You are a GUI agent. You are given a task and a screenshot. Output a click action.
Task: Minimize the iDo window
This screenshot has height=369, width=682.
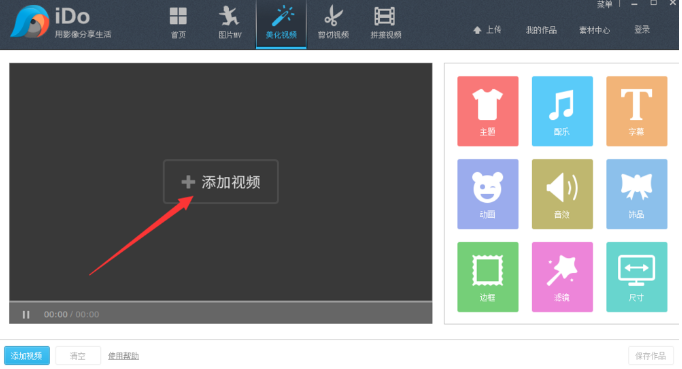(x=634, y=4)
